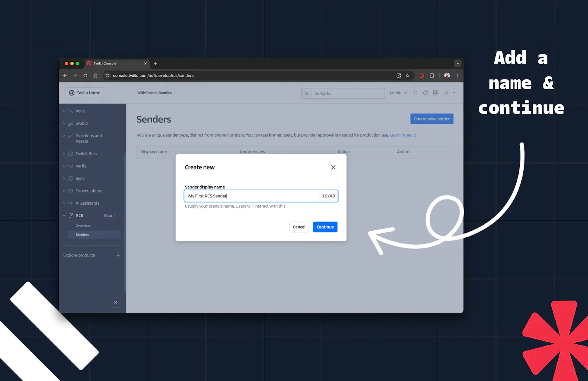Collapse the sidebar with double-chevron icon

(115, 302)
